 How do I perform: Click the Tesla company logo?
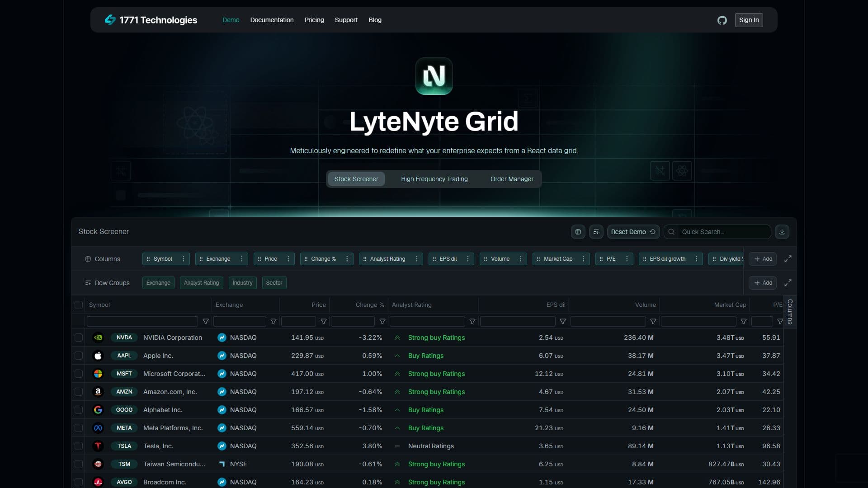[x=98, y=446]
